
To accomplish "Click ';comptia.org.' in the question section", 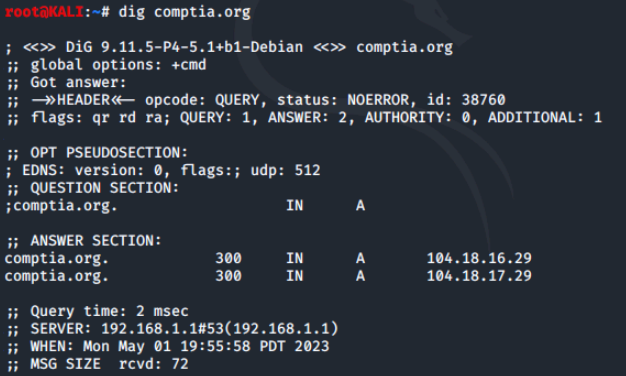I will 61,206.
